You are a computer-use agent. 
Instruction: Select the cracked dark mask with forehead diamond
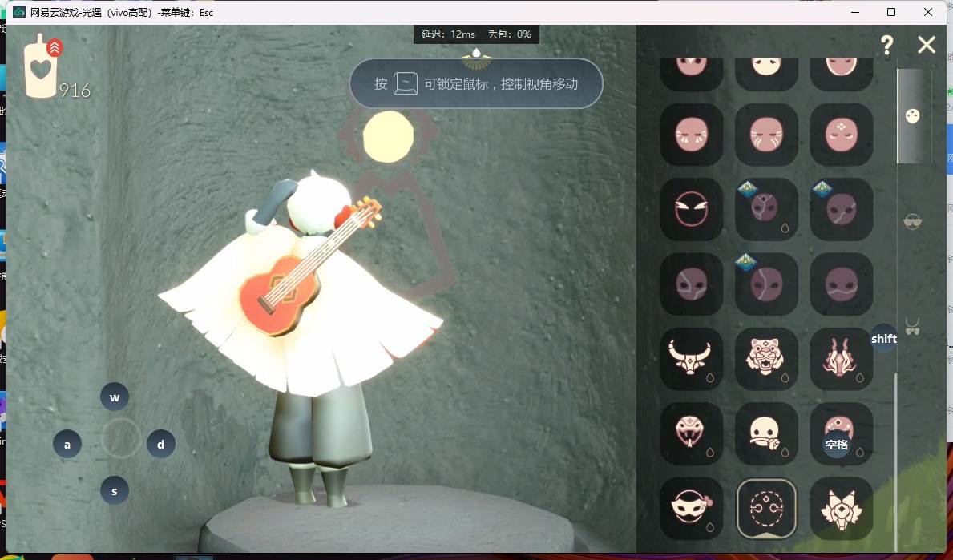[x=765, y=209]
